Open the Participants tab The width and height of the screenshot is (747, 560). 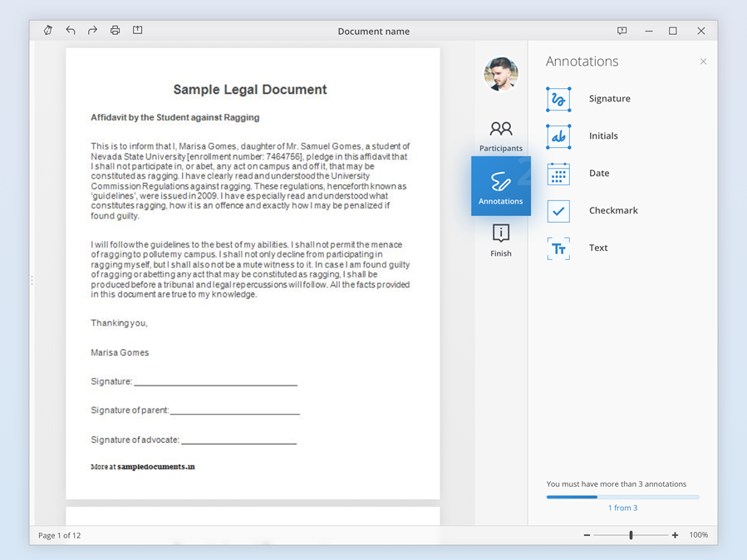point(501,135)
